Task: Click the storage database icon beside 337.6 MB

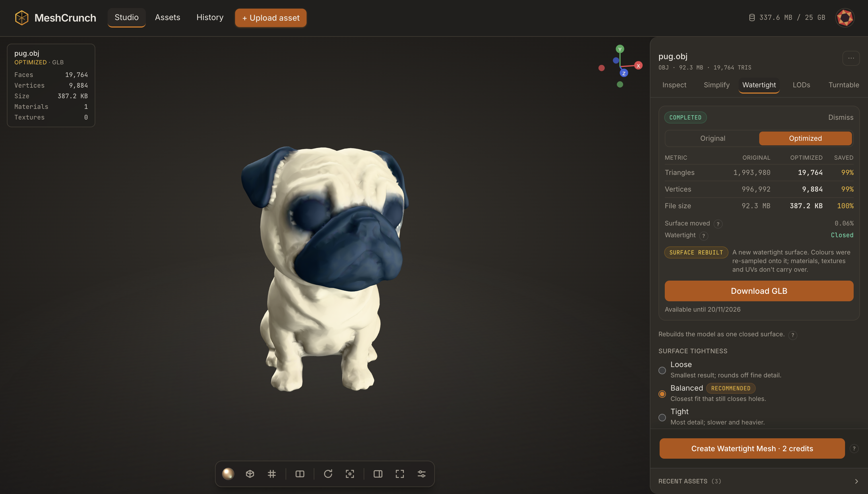Action: click(752, 18)
